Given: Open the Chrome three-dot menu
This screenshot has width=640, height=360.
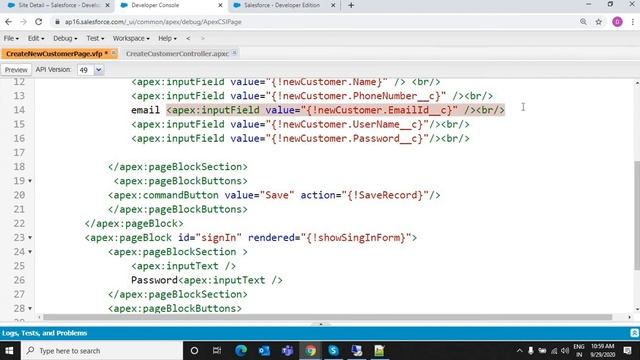Looking at the screenshot, I should pos(633,22).
